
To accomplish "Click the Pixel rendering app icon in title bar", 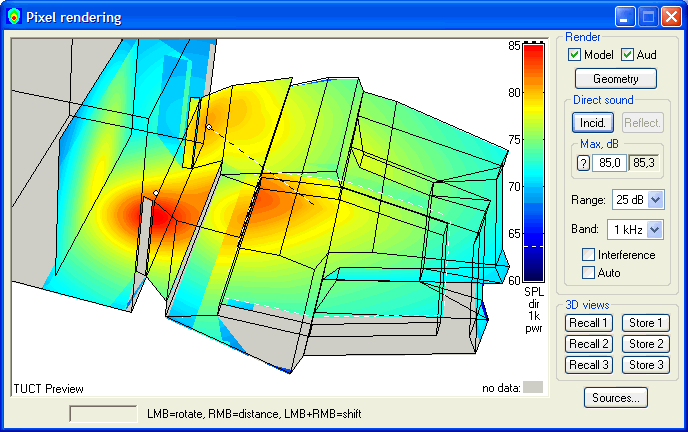I will tap(13, 17).
